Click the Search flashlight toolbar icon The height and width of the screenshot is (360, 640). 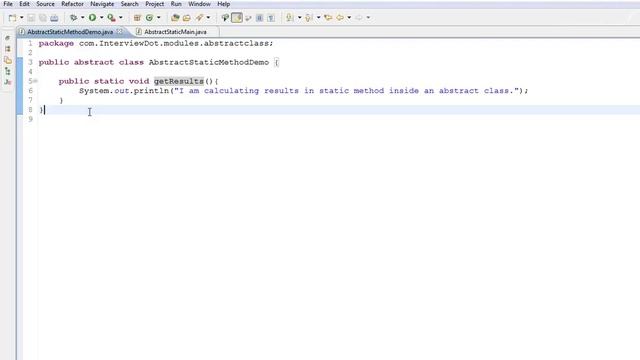(199, 18)
